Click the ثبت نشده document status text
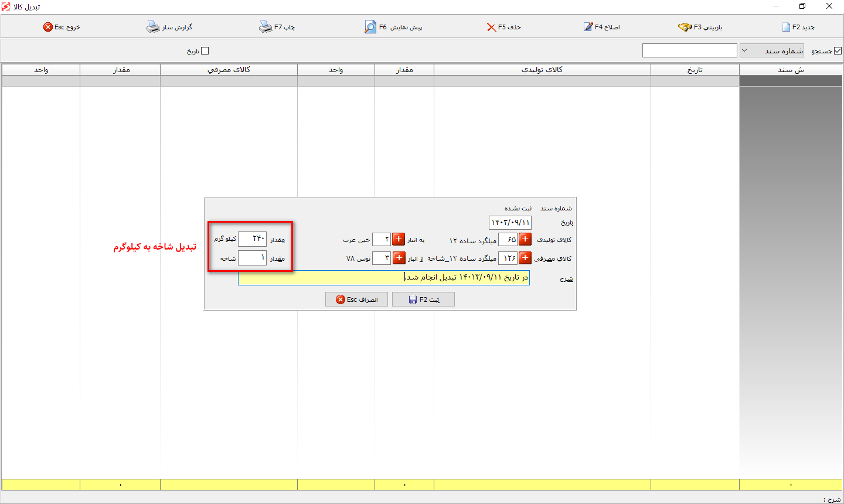This screenshot has height=504, width=844. pyautogui.click(x=518, y=209)
